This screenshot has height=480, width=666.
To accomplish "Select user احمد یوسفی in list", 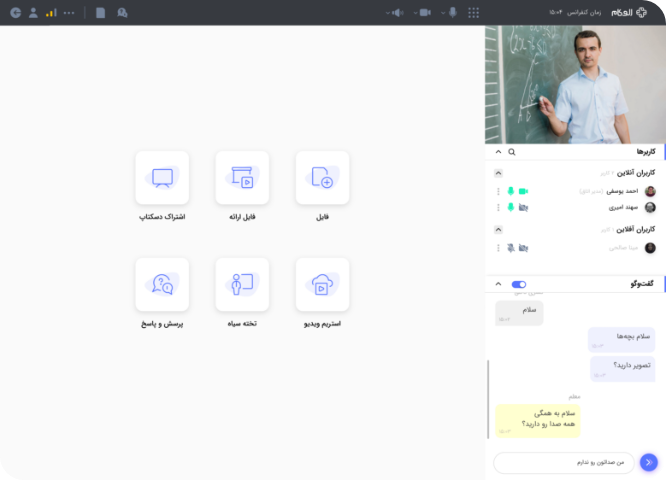I will pyautogui.click(x=575, y=192).
